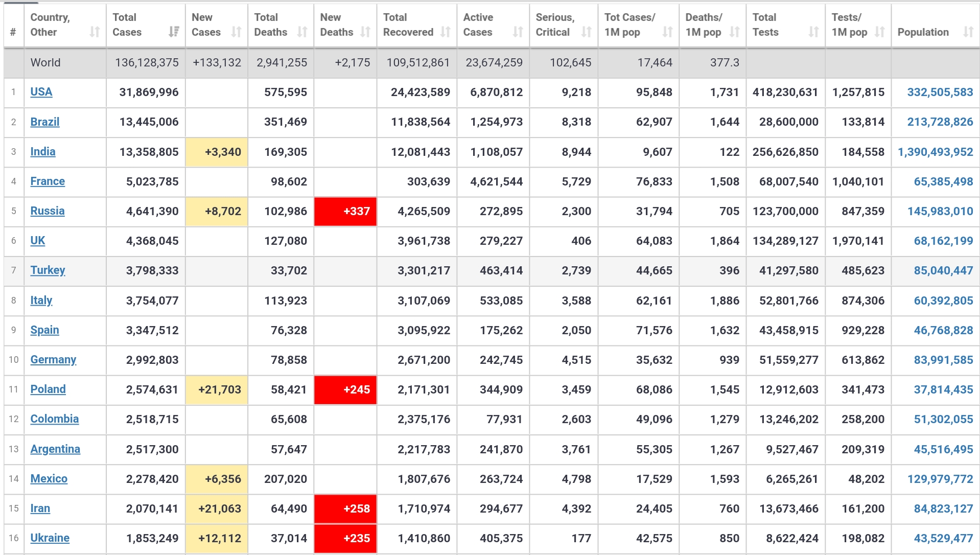This screenshot has width=980, height=555.
Task: Open the Ukraine country link
Action: (50, 538)
